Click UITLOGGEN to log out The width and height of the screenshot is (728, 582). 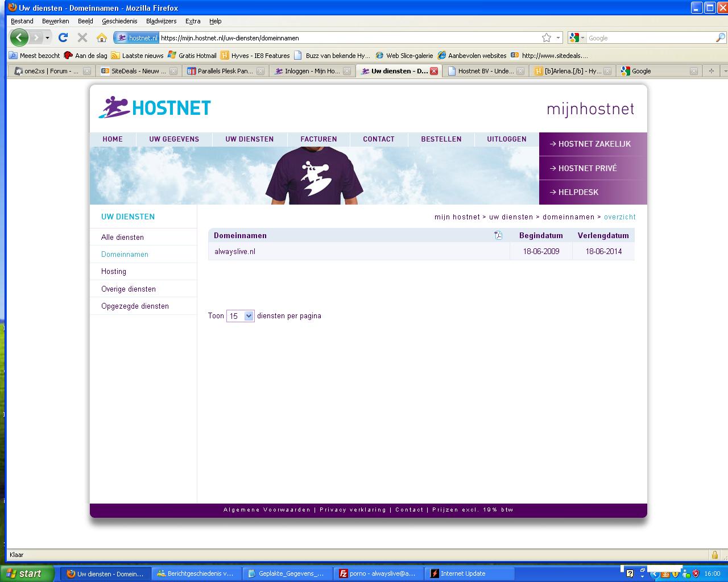coord(507,139)
